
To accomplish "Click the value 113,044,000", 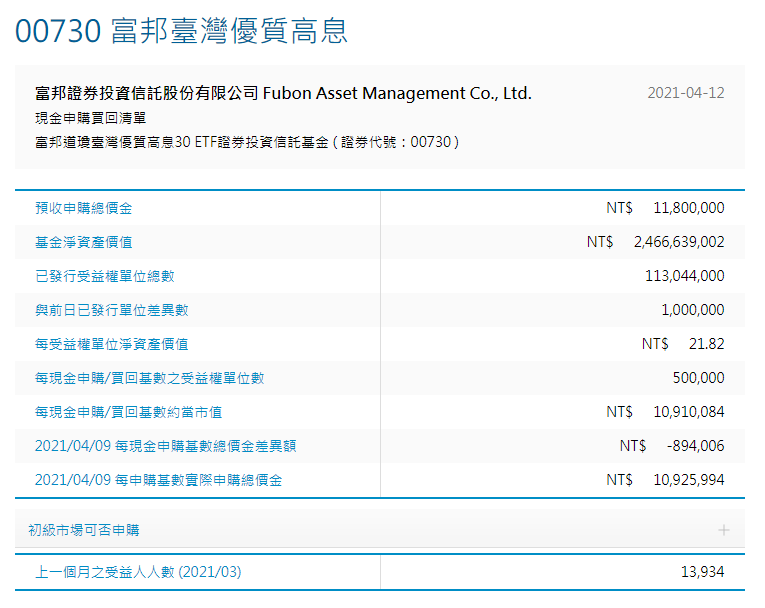I will tap(684, 276).
